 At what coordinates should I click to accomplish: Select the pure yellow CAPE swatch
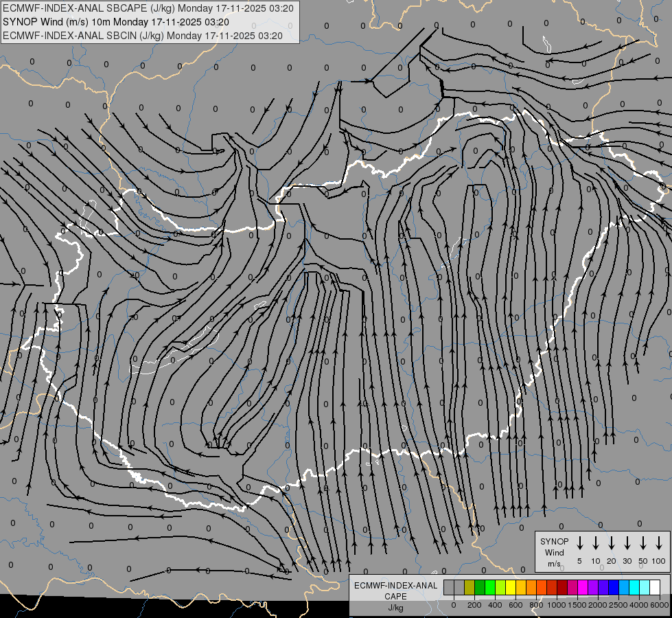click(x=511, y=587)
